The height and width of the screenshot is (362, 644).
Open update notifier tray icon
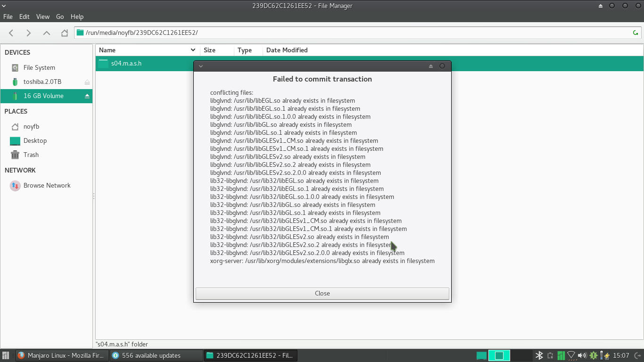[593, 355]
